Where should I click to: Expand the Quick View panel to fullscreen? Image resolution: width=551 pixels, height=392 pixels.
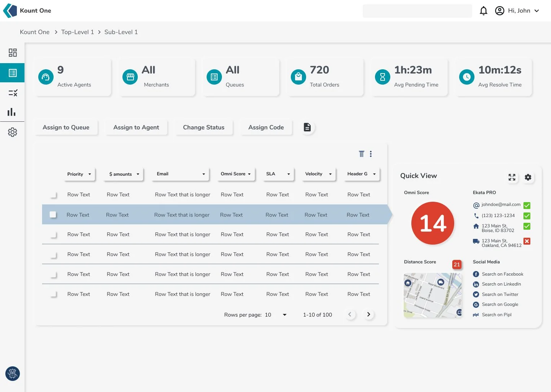(512, 177)
